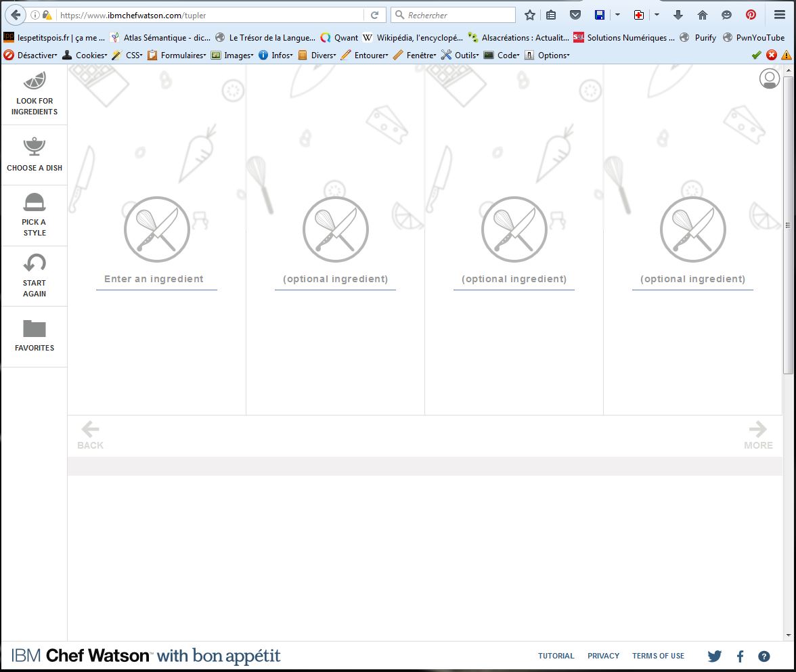
Task: Open the Wikipédia bookmark
Action: point(412,38)
